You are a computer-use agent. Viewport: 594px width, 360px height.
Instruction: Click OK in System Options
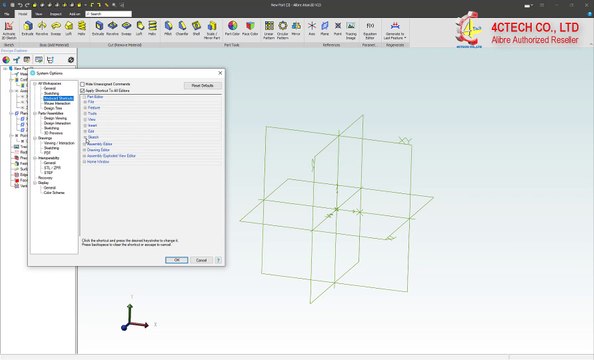[x=177, y=260]
